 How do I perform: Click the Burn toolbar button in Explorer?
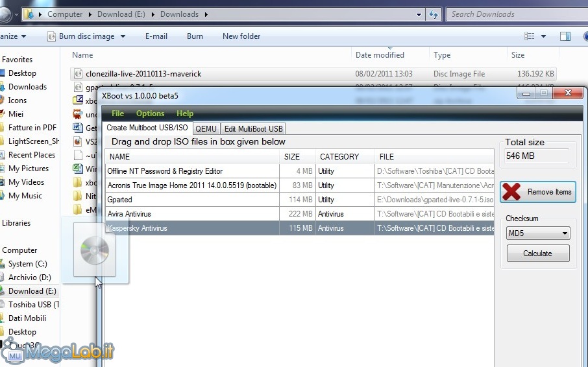195,36
